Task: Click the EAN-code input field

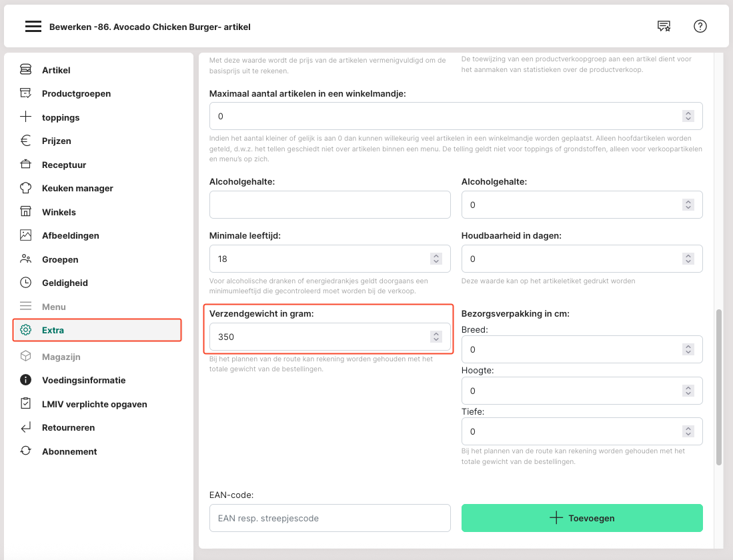Action: [329, 518]
